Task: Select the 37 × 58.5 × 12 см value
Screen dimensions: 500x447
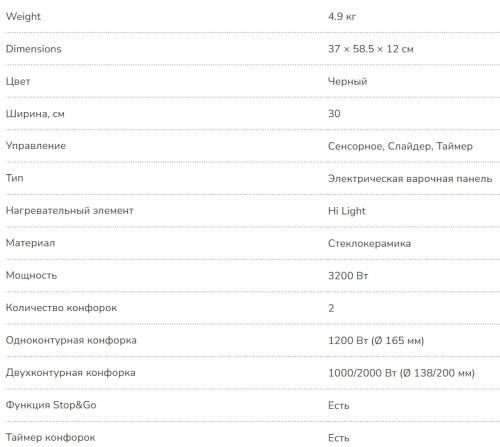Action: (x=371, y=49)
